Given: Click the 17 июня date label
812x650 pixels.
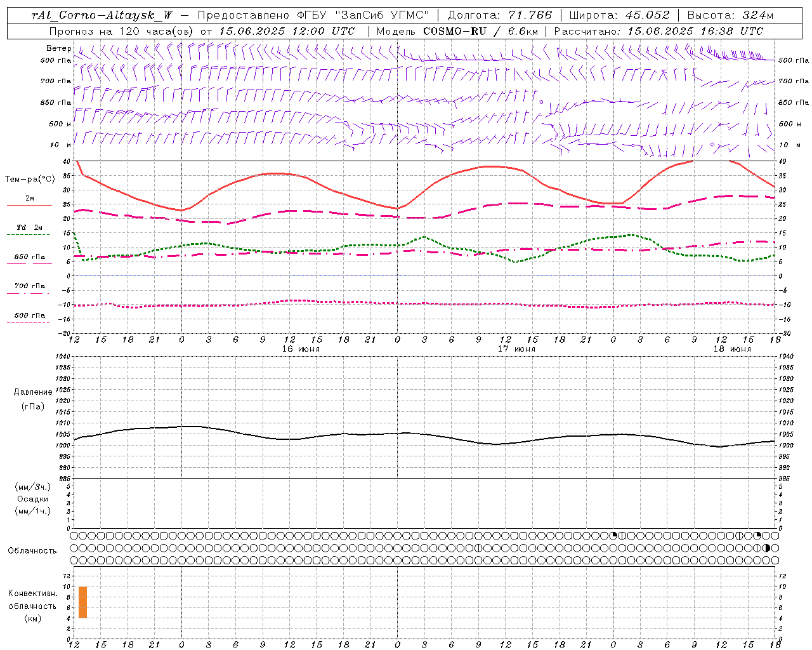Looking at the screenshot, I should 516,349.
